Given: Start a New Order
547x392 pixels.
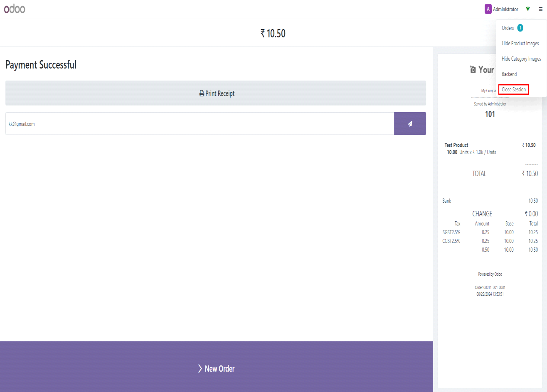Looking at the screenshot, I should click(216, 368).
